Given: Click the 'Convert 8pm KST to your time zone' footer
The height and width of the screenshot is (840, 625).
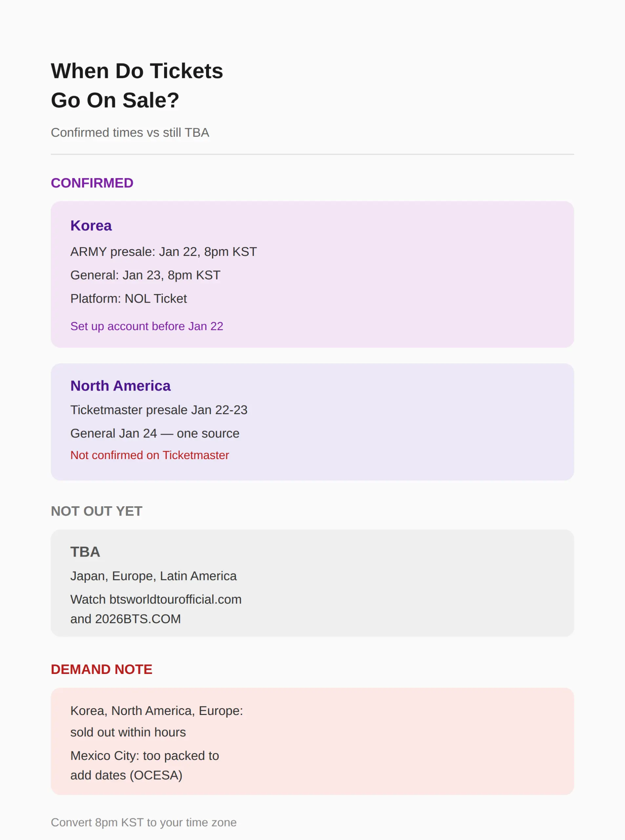Looking at the screenshot, I should 144,823.
